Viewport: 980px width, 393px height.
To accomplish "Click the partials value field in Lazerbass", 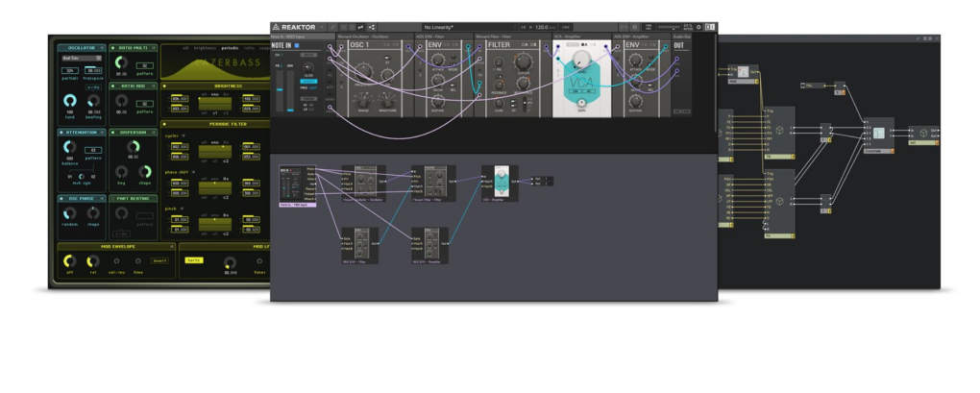I will pos(70,70).
